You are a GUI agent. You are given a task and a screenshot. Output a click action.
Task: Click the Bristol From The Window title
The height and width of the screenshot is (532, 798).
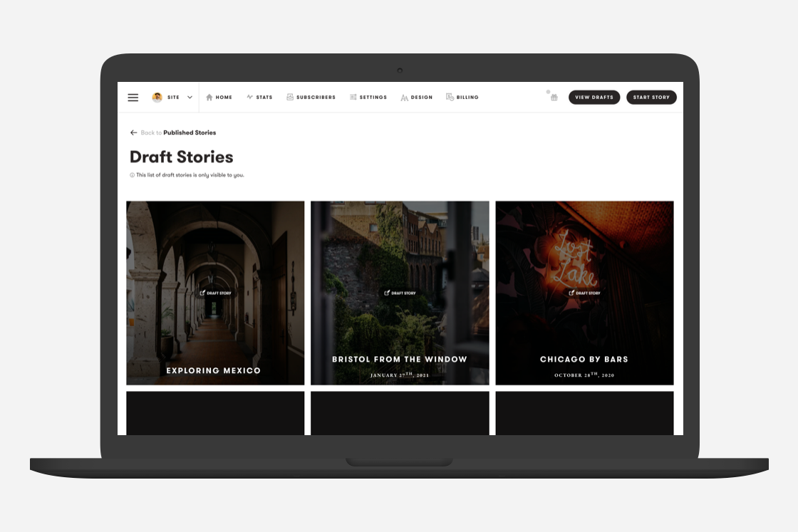coord(400,359)
